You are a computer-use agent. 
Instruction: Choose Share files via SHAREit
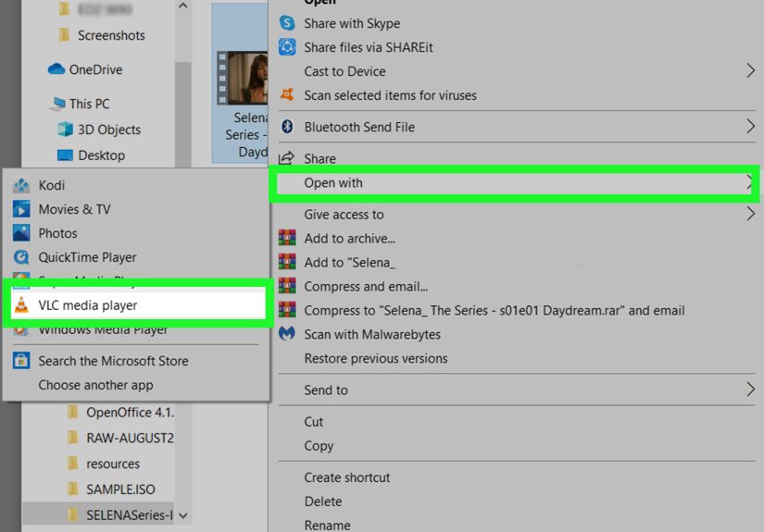[517, 47]
